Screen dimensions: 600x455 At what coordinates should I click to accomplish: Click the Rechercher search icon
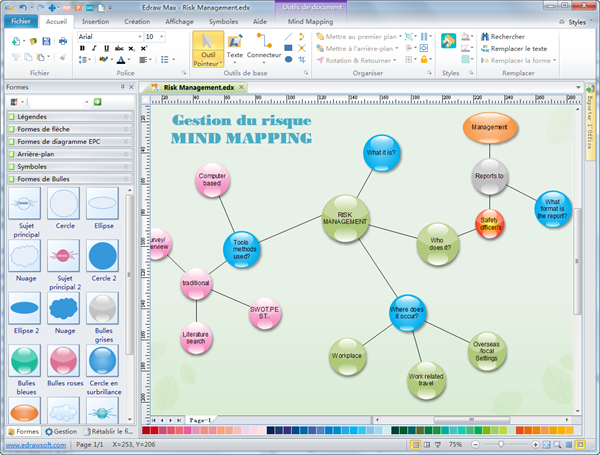click(485, 36)
